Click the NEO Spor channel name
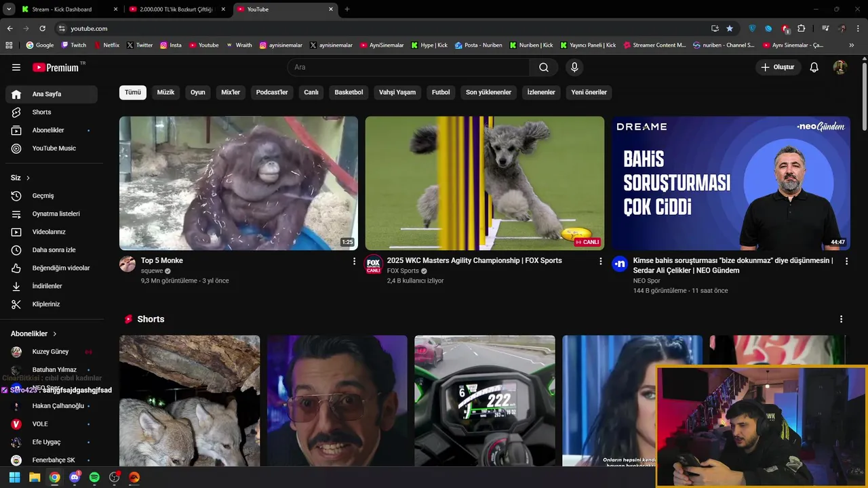The height and width of the screenshot is (488, 868). click(646, 281)
